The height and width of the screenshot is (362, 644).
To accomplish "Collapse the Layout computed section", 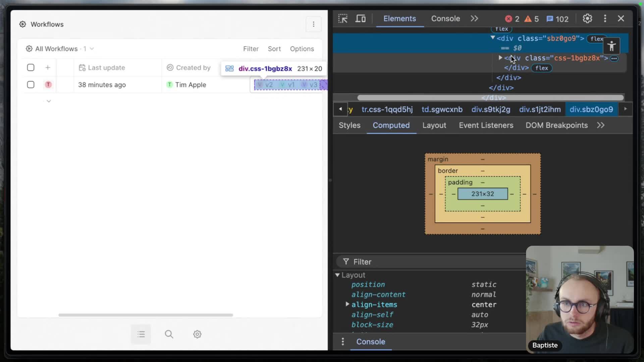I will point(337,275).
